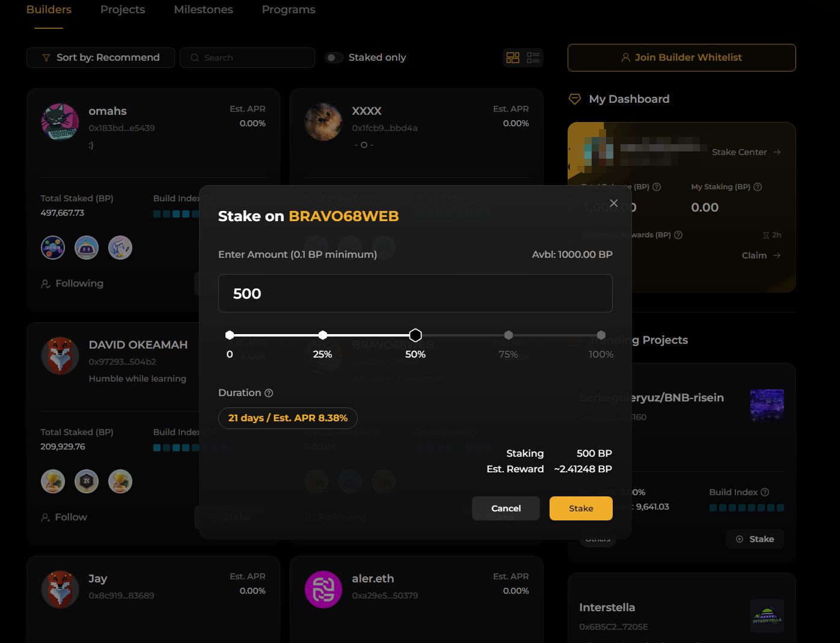This screenshot has width=840, height=643.
Task: Open the Sort by: Recommend dropdown
Action: point(100,58)
